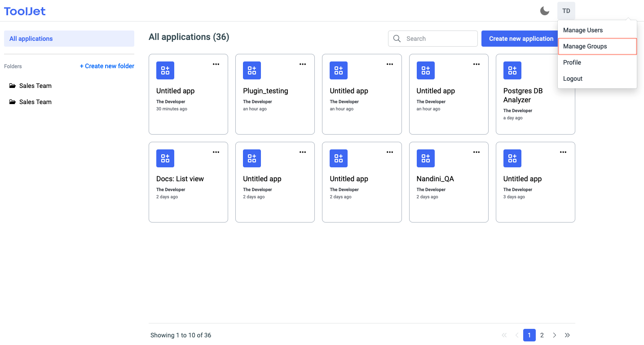Go to page 2 of applications
The height and width of the screenshot is (345, 644).
point(542,335)
